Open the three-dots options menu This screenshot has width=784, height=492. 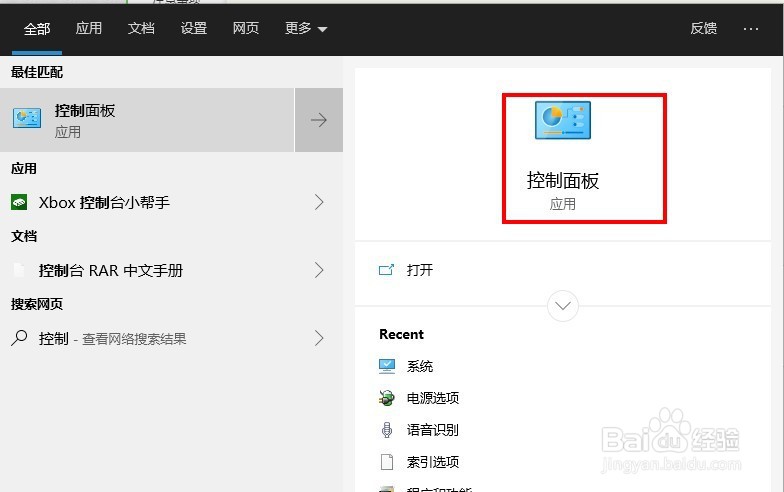(x=750, y=29)
